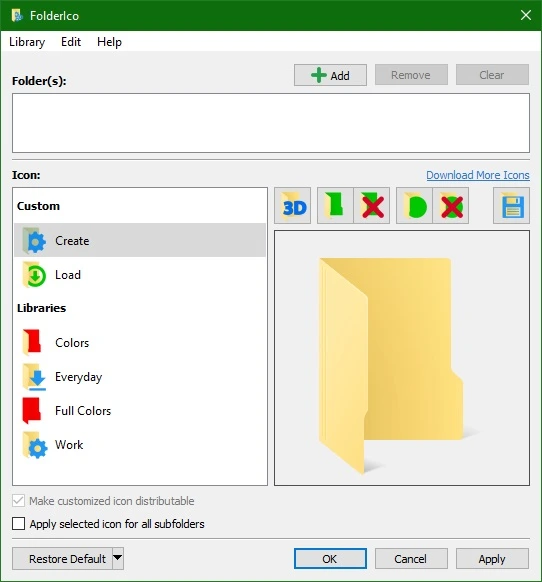Click the Download More Icons link
The height and width of the screenshot is (582, 542).
click(478, 175)
